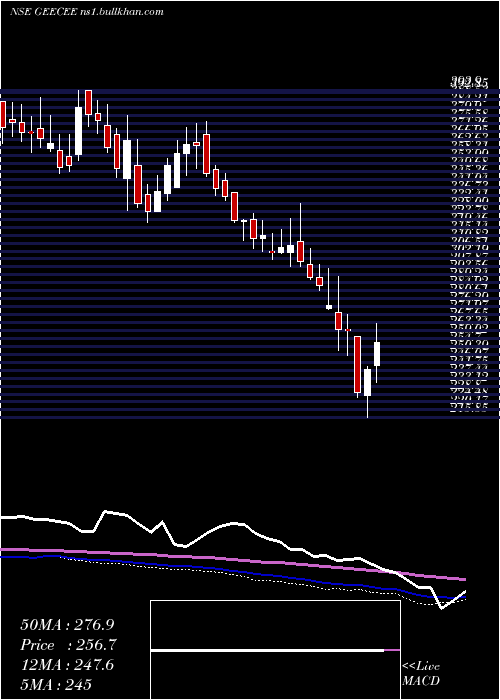Click the pink 50MA moving average line

point(233,561)
